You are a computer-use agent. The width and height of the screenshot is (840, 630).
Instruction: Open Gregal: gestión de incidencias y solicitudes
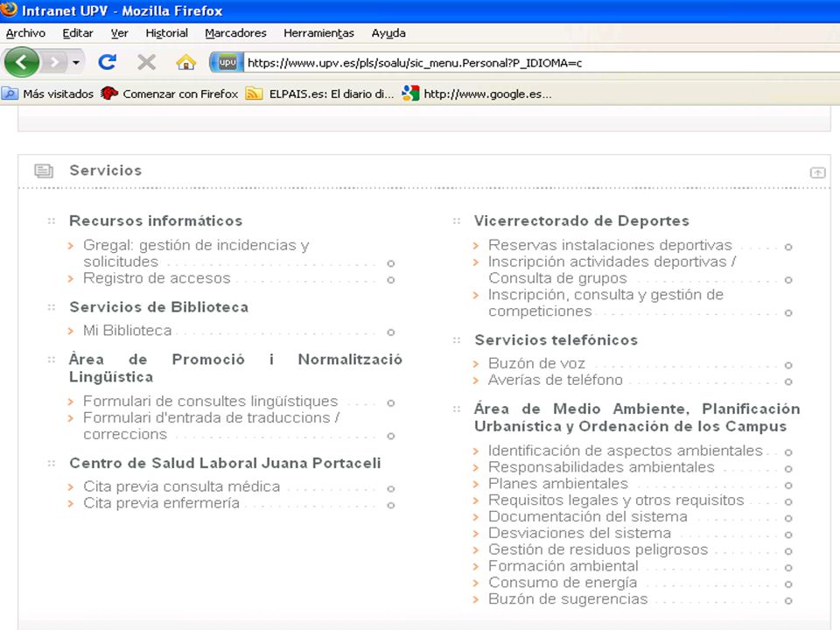click(x=196, y=253)
